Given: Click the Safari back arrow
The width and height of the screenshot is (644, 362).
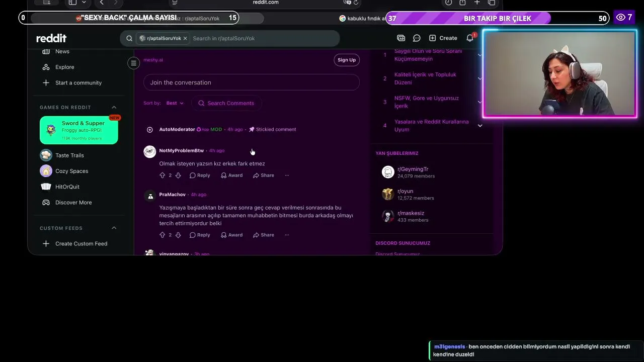Looking at the screenshot, I should pyautogui.click(x=102, y=3).
